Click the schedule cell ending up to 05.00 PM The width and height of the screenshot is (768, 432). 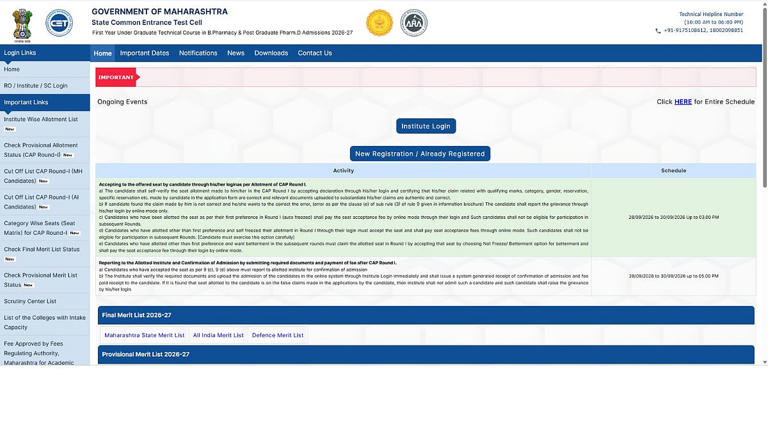point(673,276)
